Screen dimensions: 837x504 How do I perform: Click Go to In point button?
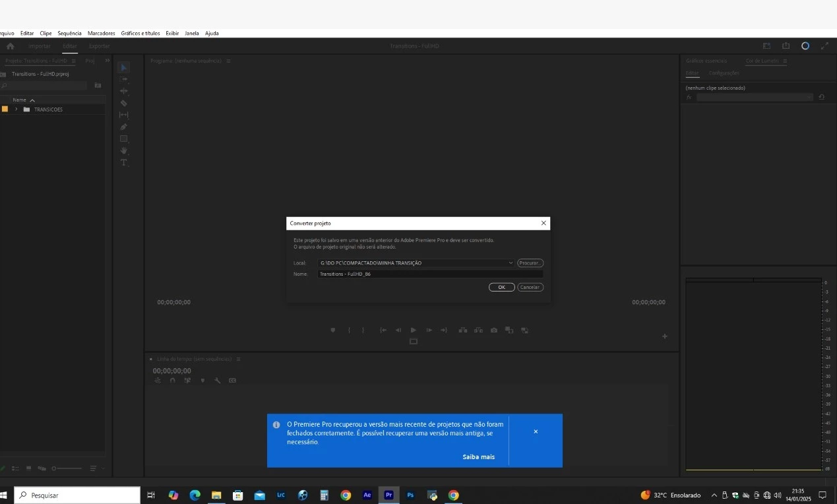coord(383,330)
